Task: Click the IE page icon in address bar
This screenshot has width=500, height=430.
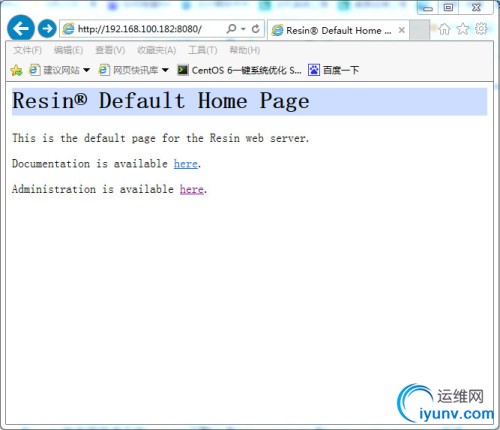Action: 69,29
